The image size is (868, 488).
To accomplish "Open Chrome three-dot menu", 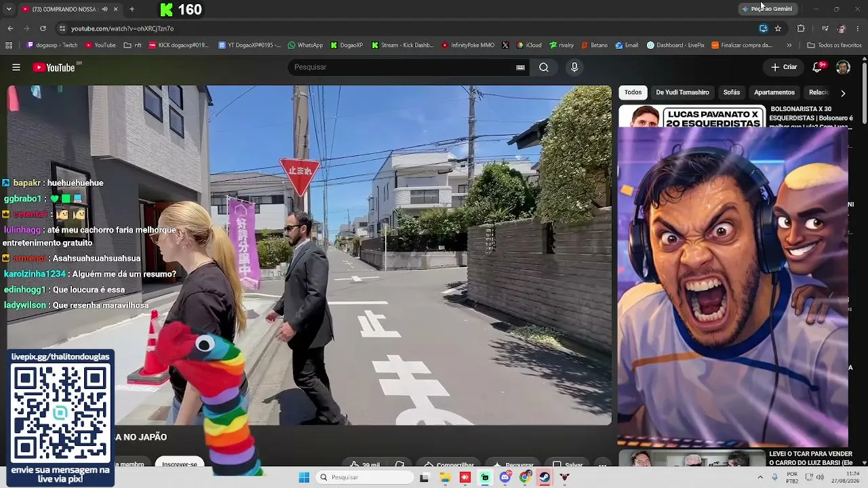I will click(x=858, y=28).
